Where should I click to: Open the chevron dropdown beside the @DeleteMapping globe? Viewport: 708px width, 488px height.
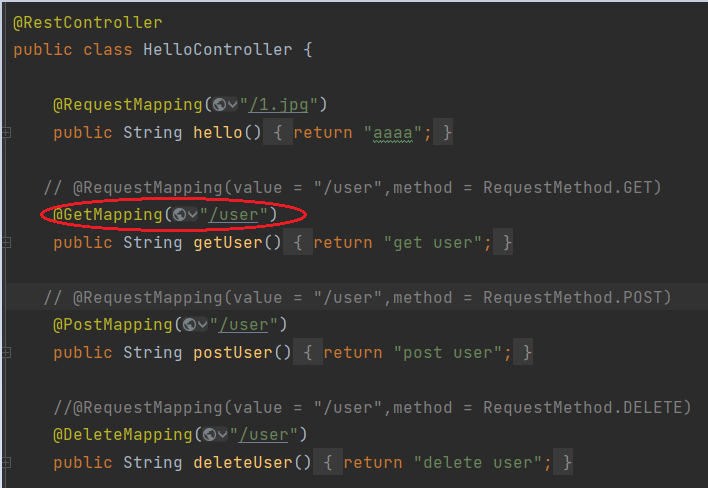pos(223,435)
